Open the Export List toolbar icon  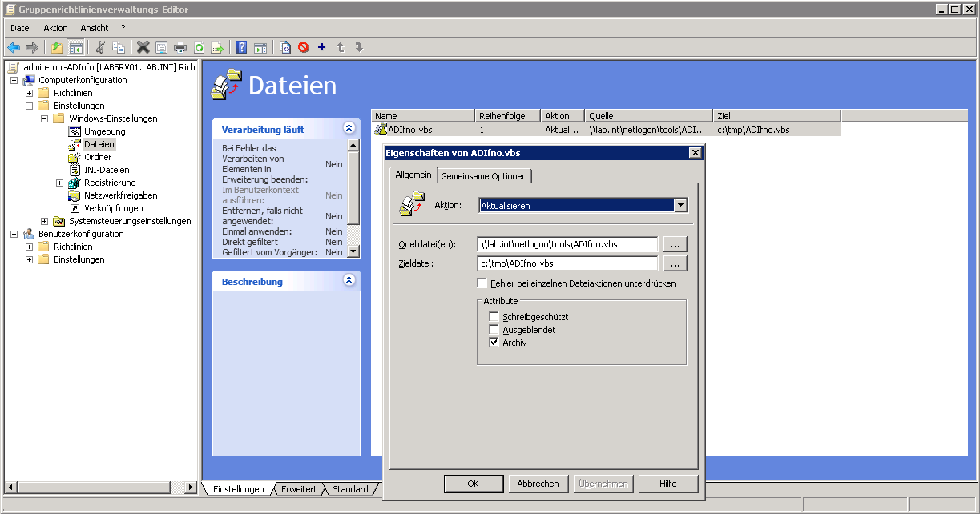[216, 47]
